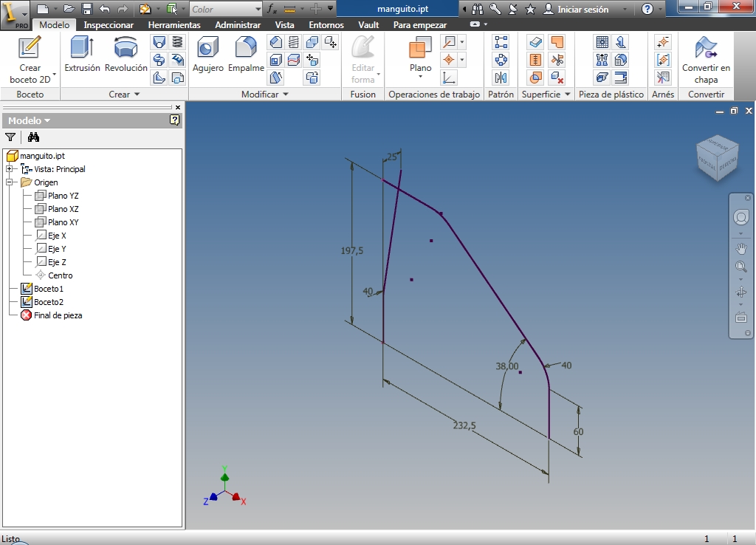Open the Herramientas ribbon tab
This screenshot has width=756, height=545.
pos(174,25)
